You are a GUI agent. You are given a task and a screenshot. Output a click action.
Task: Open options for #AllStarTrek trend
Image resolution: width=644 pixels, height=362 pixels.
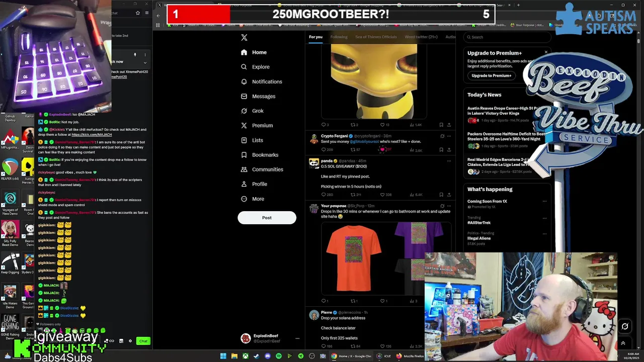coord(544,218)
